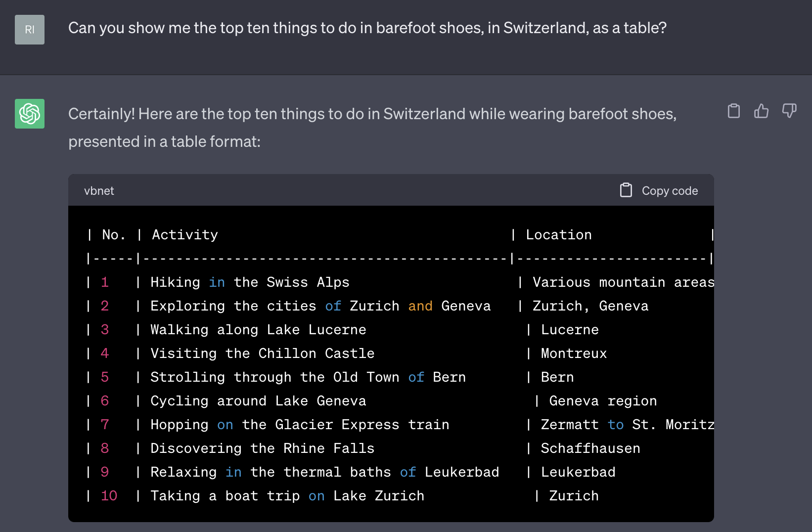Click the user's barefoot shoes question text
The width and height of the screenshot is (812, 532).
click(367, 28)
